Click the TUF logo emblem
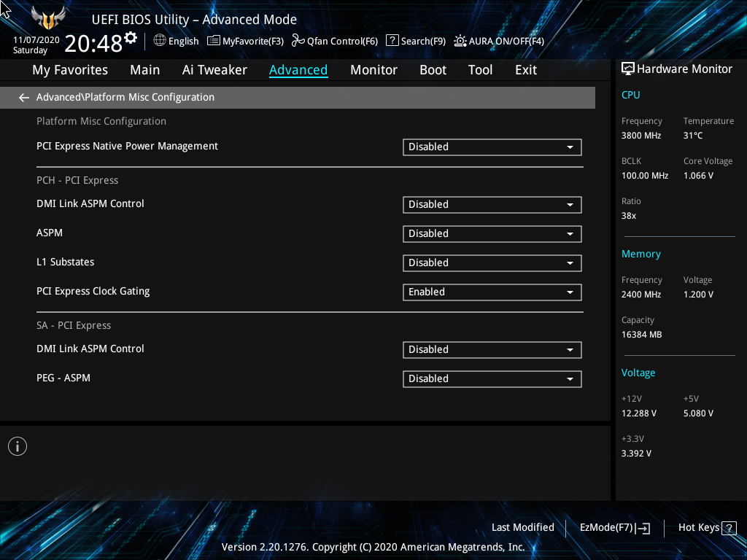The height and width of the screenshot is (560, 747). pyautogui.click(x=48, y=18)
